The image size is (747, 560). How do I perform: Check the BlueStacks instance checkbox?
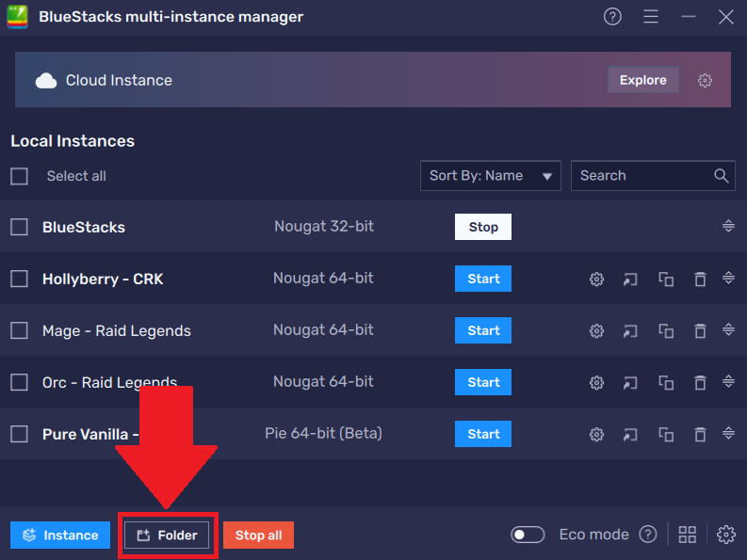point(19,227)
